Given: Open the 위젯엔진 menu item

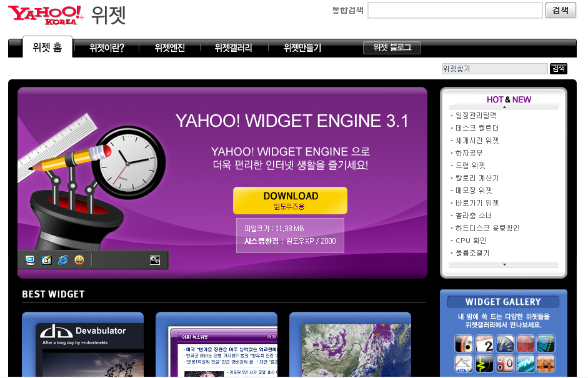Looking at the screenshot, I should 170,48.
